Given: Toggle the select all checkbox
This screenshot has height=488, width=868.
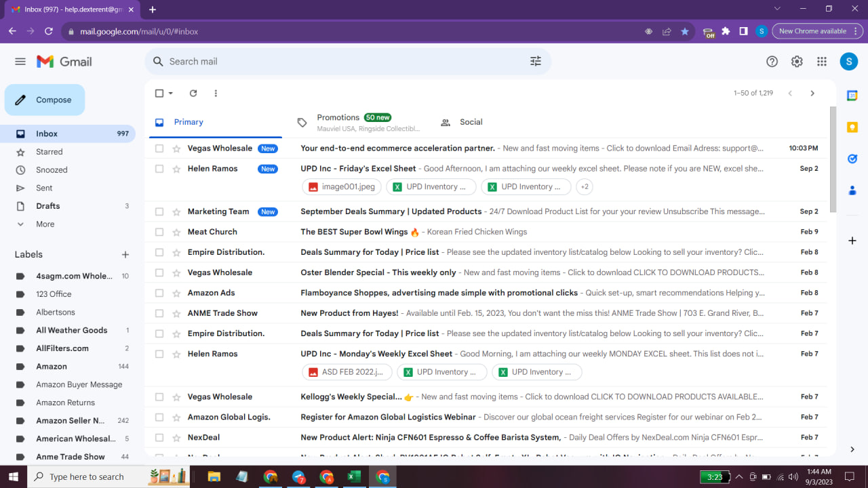Looking at the screenshot, I should (x=159, y=94).
